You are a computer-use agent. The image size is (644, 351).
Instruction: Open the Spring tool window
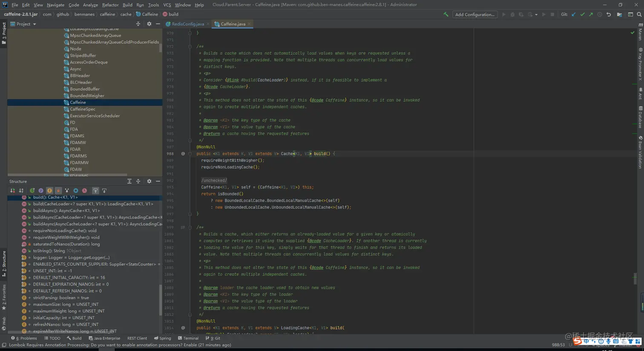point(162,338)
